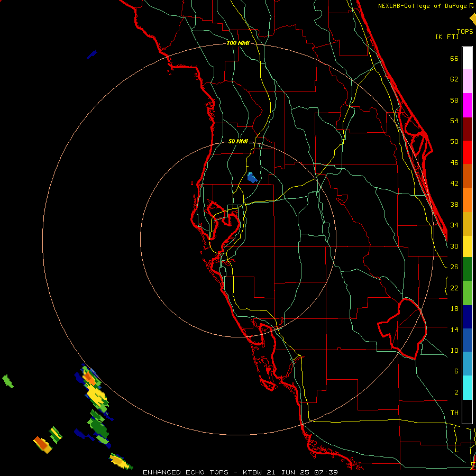Click the "07:39" timestamp
The image size is (476, 476).
coord(326,472)
